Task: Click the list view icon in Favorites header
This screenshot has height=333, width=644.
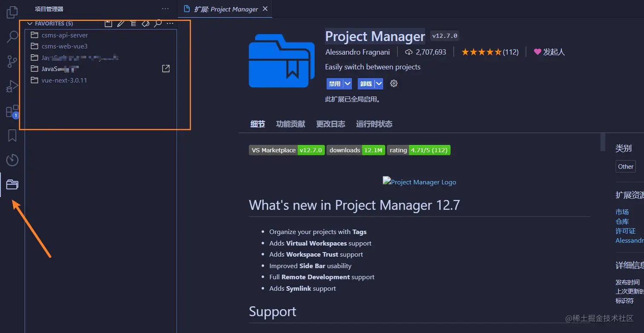Action: click(133, 23)
